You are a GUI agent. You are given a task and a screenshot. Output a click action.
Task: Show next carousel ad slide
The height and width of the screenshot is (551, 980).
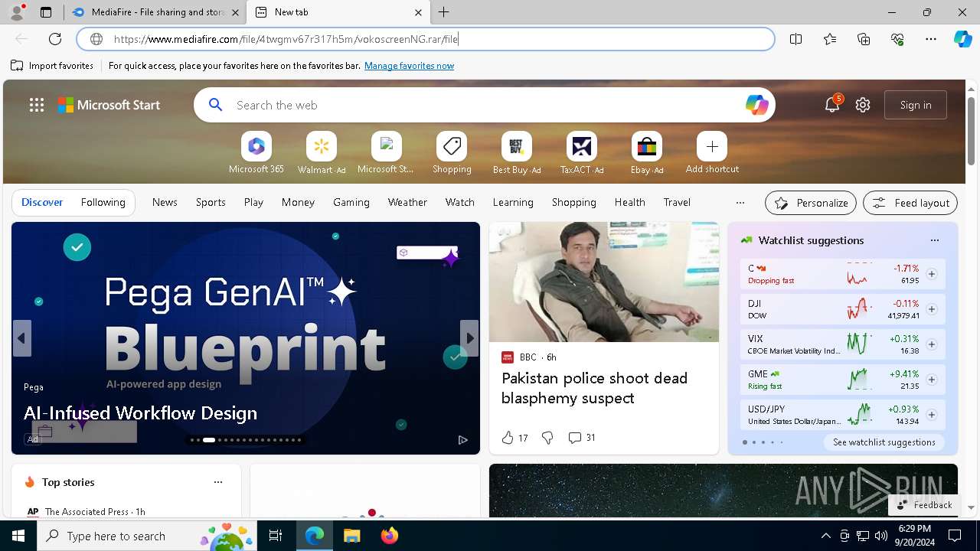[x=469, y=338]
